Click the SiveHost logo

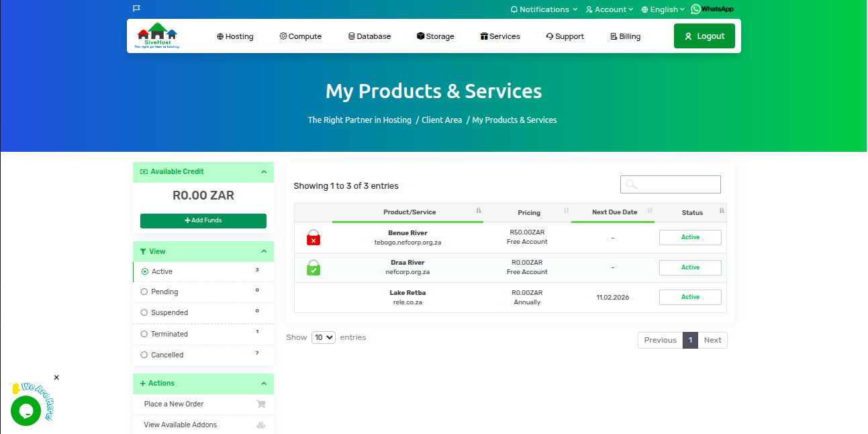(158, 36)
